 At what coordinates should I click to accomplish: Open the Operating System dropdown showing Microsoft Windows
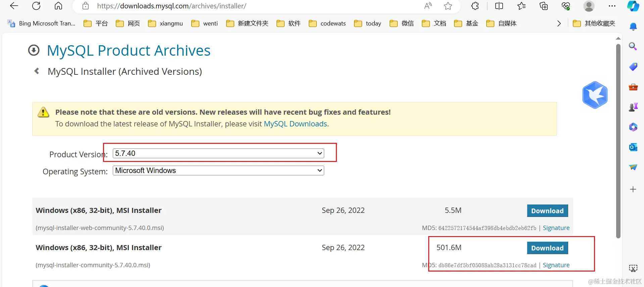click(x=218, y=170)
